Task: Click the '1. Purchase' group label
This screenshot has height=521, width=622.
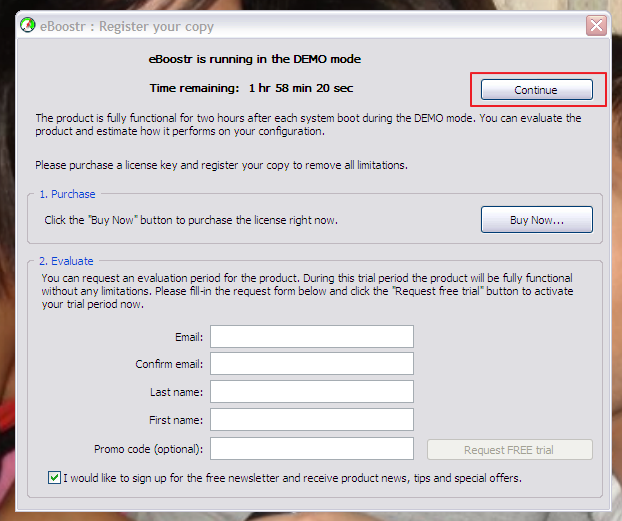Action: [67, 194]
